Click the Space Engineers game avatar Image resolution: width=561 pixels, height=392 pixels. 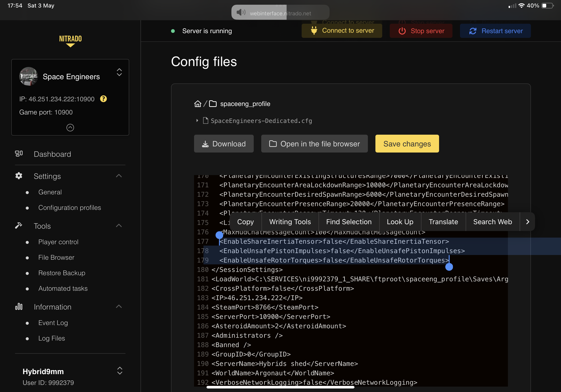(29, 76)
